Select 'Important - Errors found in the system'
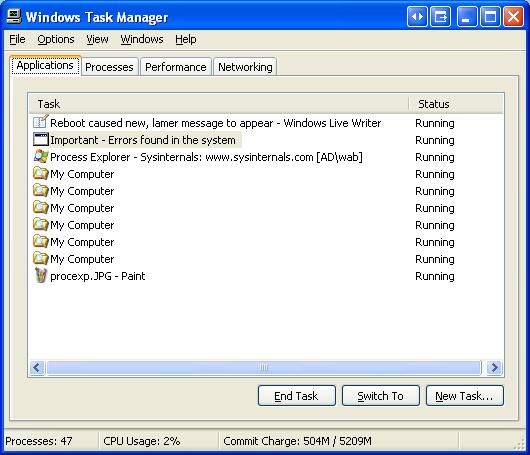Viewport: 530px width, 455px height. pos(143,140)
